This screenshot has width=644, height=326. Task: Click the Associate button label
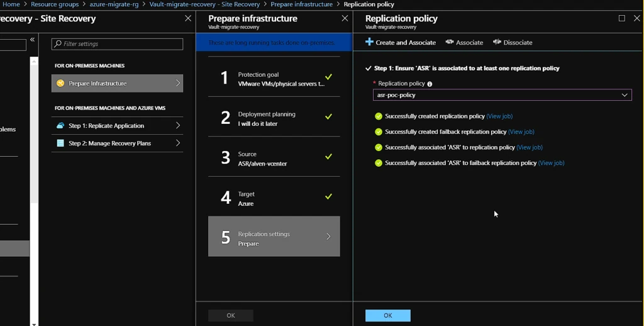click(469, 42)
